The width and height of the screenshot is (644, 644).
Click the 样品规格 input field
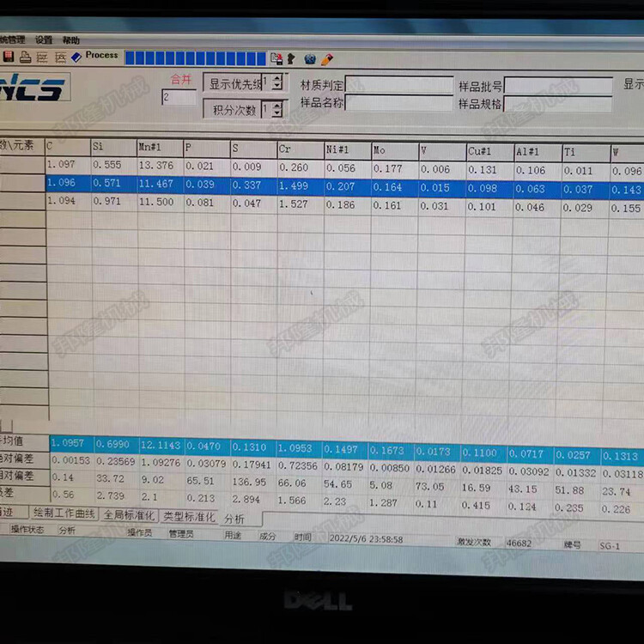coord(558,104)
